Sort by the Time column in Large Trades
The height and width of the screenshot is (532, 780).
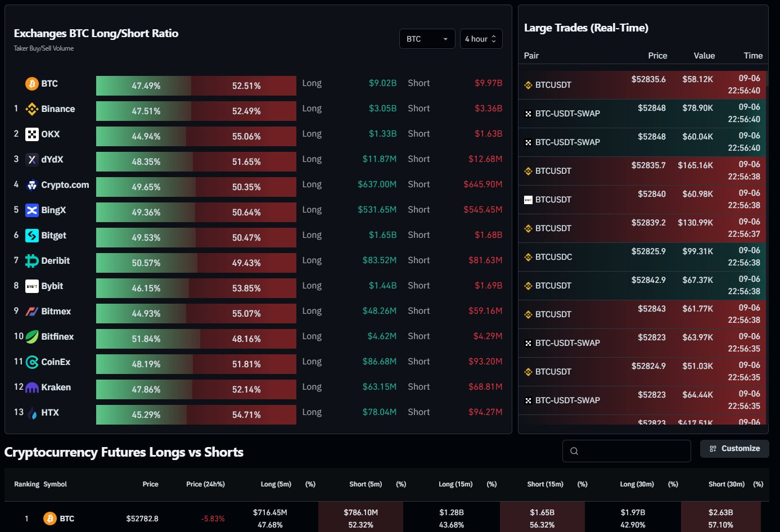[x=753, y=56]
